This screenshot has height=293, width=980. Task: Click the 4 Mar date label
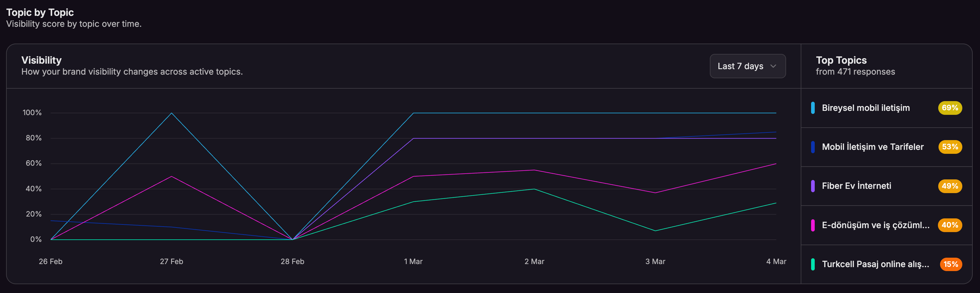click(776, 261)
